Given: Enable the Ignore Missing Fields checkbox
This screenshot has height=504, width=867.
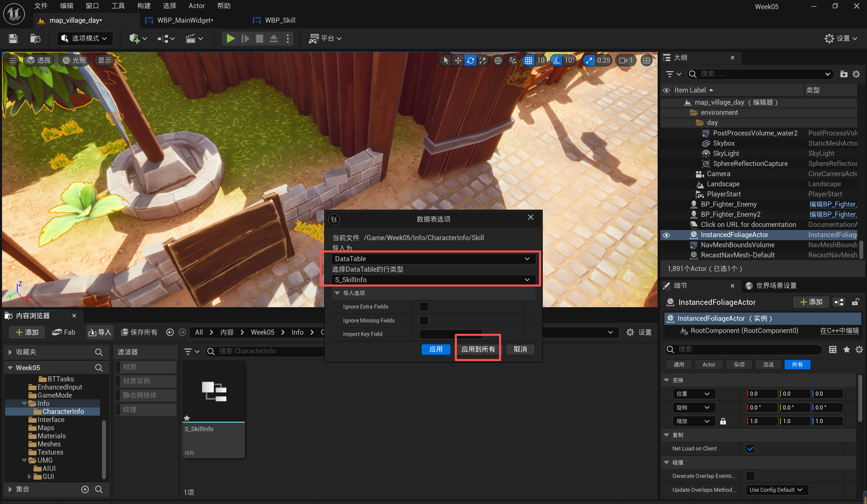Looking at the screenshot, I should click(x=424, y=320).
